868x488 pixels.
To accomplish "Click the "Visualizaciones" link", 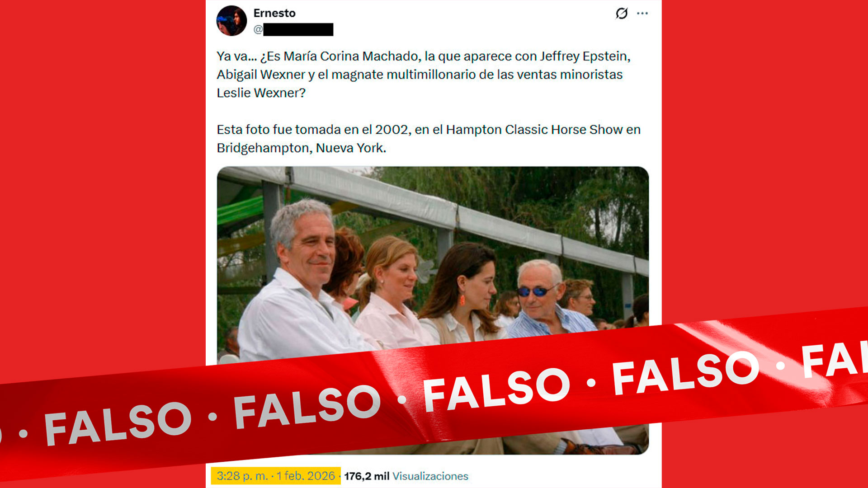I will pyautogui.click(x=430, y=476).
